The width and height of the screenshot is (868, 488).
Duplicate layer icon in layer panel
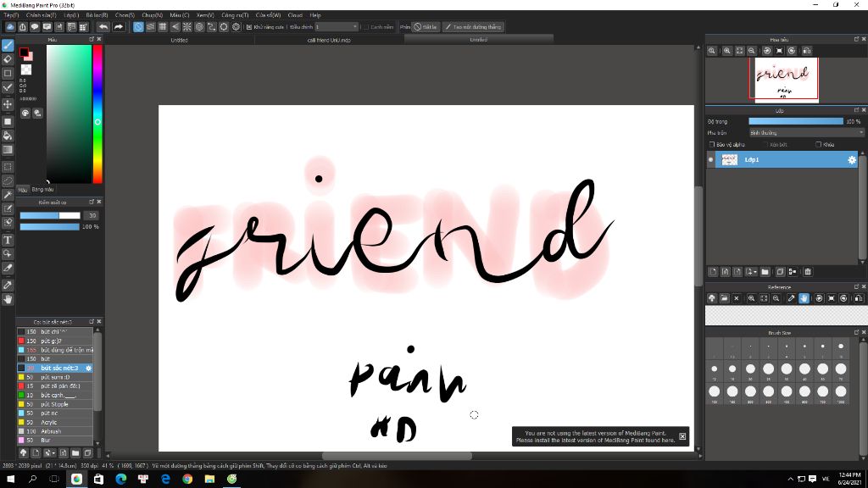(x=780, y=272)
